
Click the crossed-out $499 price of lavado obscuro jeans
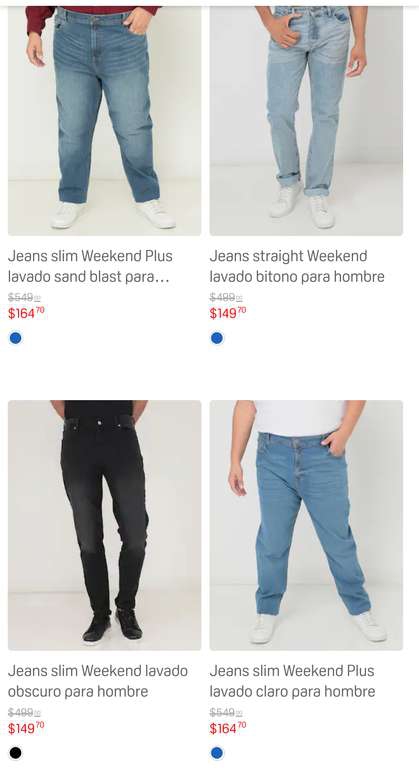[24, 712]
